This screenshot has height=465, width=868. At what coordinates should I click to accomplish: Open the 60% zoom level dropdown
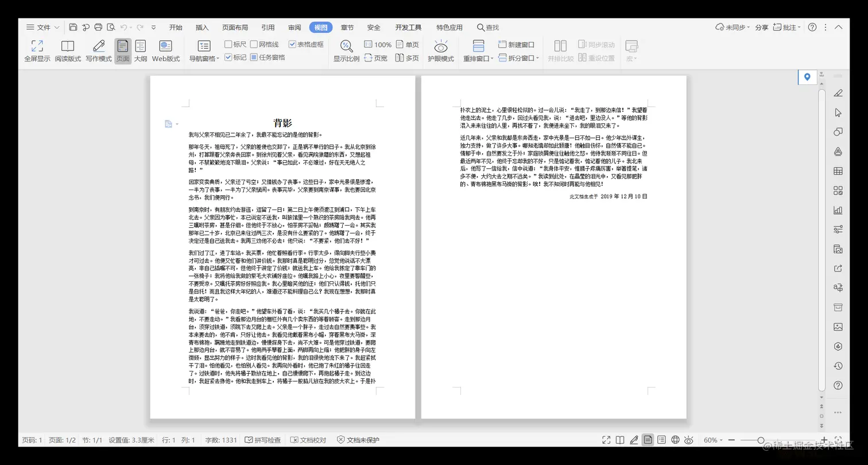[x=713, y=440]
